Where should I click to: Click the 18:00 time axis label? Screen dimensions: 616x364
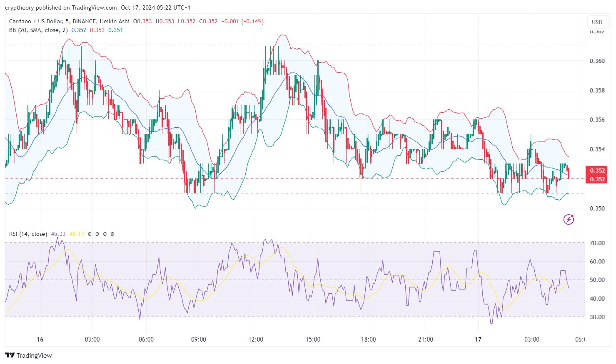pyautogui.click(x=369, y=339)
